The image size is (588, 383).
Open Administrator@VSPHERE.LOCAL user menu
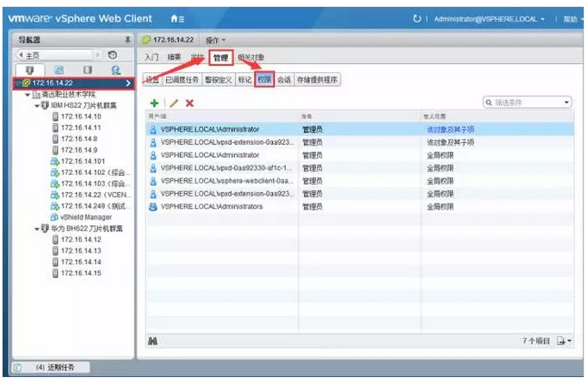(489, 19)
